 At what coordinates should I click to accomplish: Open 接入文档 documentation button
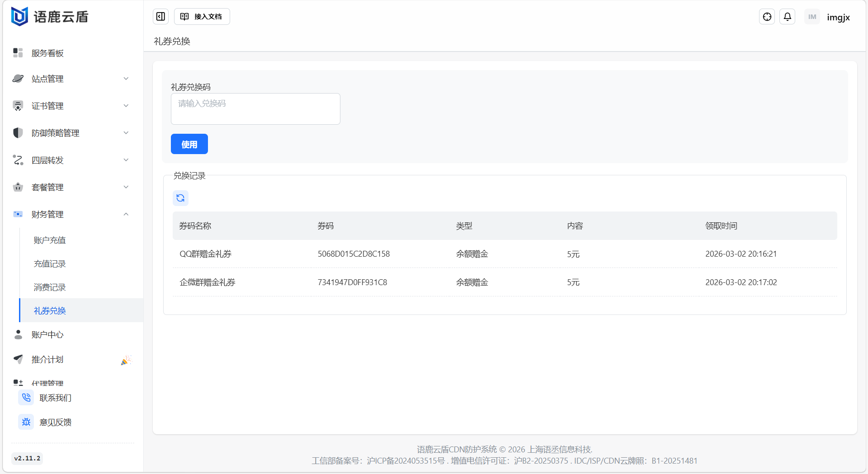pyautogui.click(x=202, y=17)
